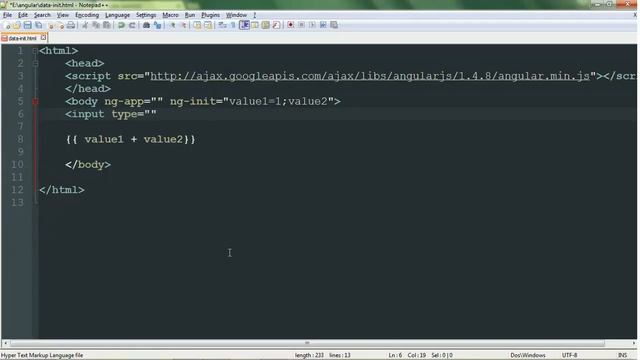Create a new document with the New icon
Image resolution: width=640 pixels, height=360 pixels.
(x=7, y=25)
